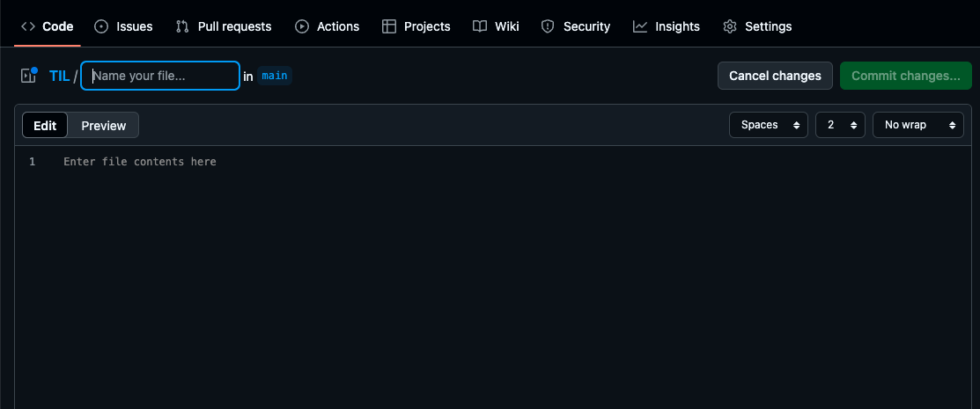Cancel changes to the new file
980x409 pixels.
coord(775,76)
